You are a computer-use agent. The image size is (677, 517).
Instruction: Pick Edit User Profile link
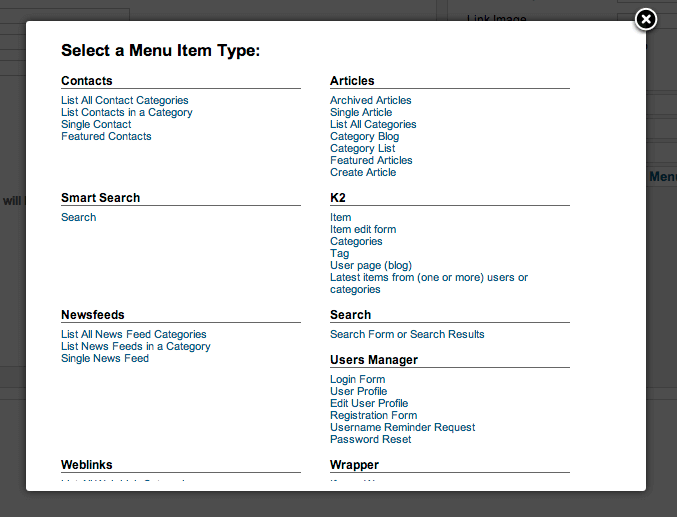[x=369, y=403]
